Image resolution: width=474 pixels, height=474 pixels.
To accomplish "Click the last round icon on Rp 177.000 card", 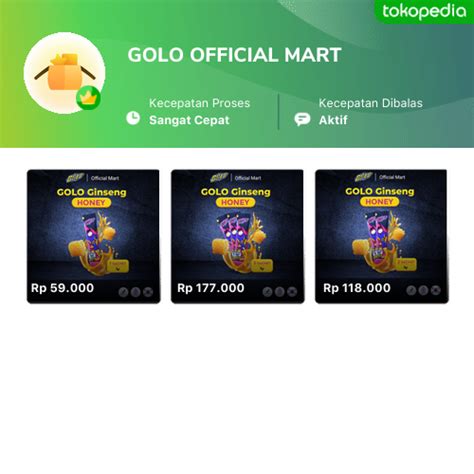I will point(292,292).
